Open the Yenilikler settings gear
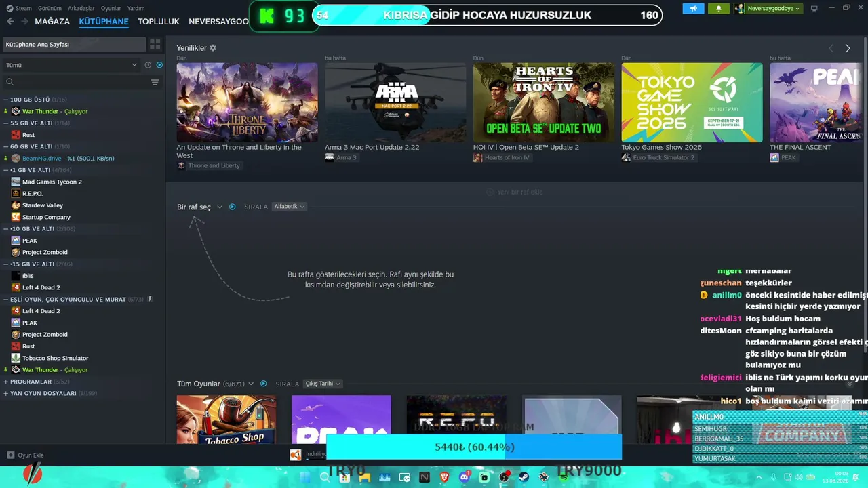The image size is (868, 488). click(213, 48)
